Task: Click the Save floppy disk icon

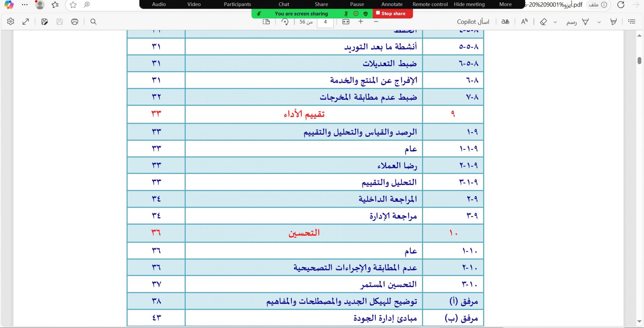Action: (x=60, y=22)
